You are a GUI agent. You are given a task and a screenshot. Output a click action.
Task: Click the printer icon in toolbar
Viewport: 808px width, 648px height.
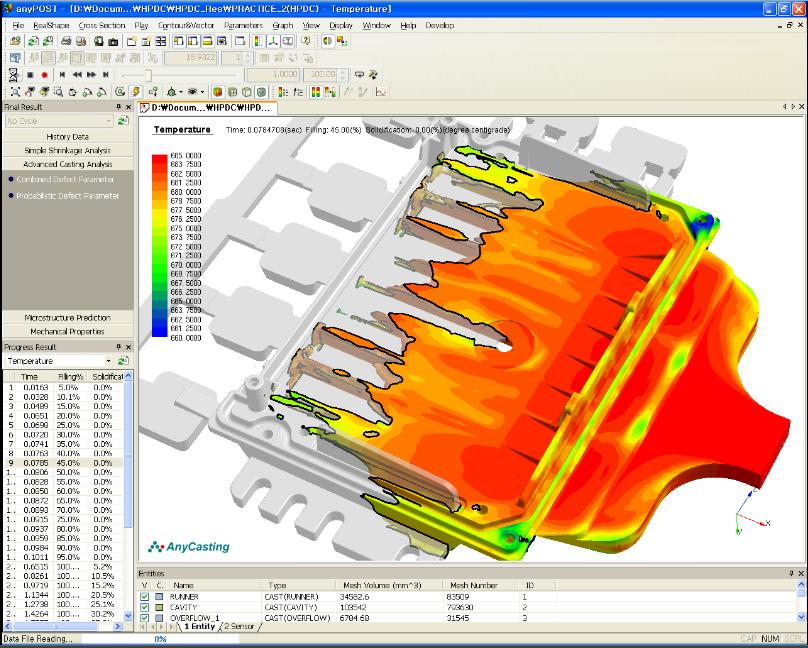point(66,41)
